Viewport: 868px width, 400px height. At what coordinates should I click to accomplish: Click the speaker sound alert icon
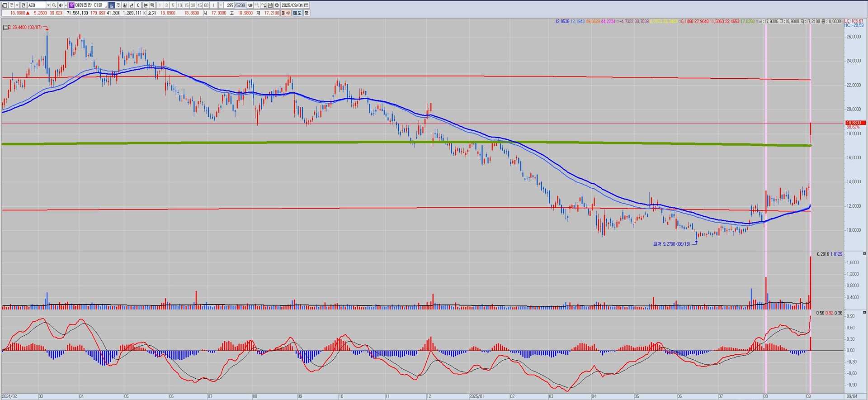click(x=61, y=5)
